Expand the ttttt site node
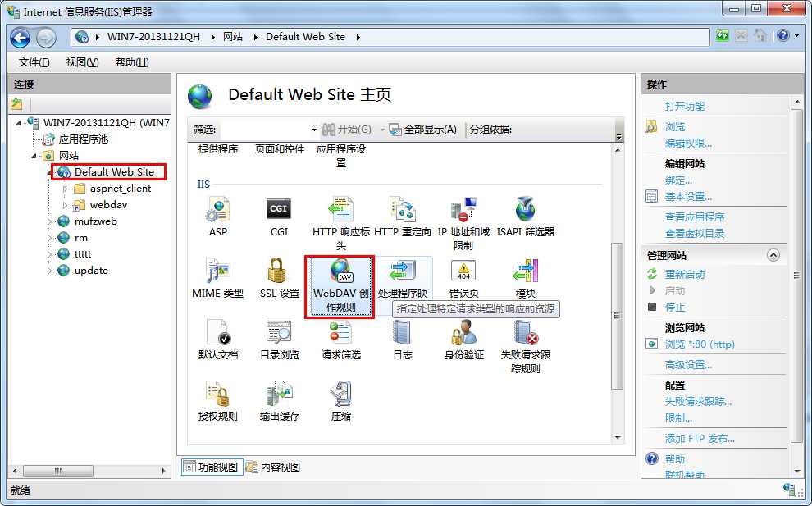 [x=50, y=254]
